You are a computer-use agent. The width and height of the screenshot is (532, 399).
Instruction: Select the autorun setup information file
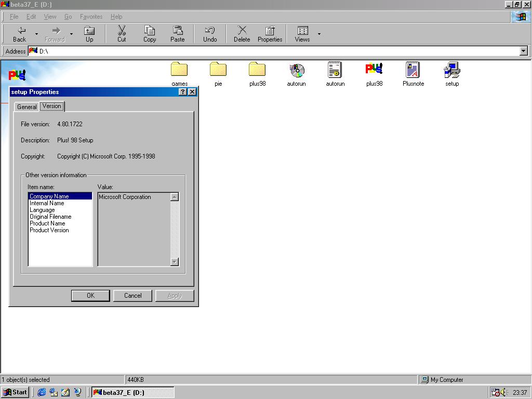335,70
